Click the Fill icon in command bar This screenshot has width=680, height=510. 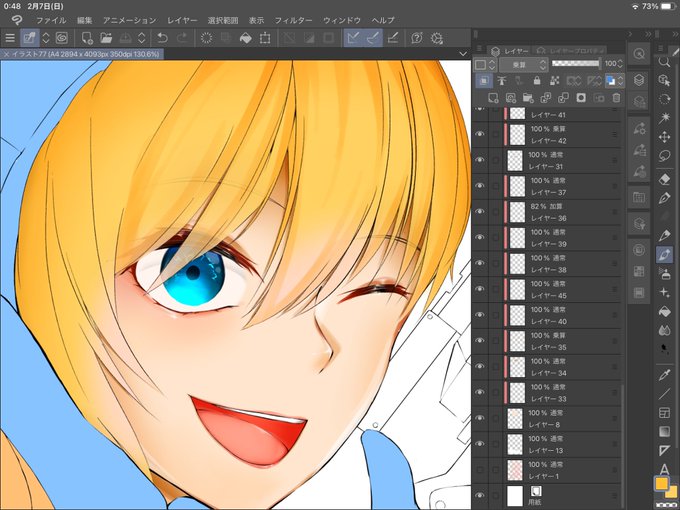pyautogui.click(x=245, y=38)
